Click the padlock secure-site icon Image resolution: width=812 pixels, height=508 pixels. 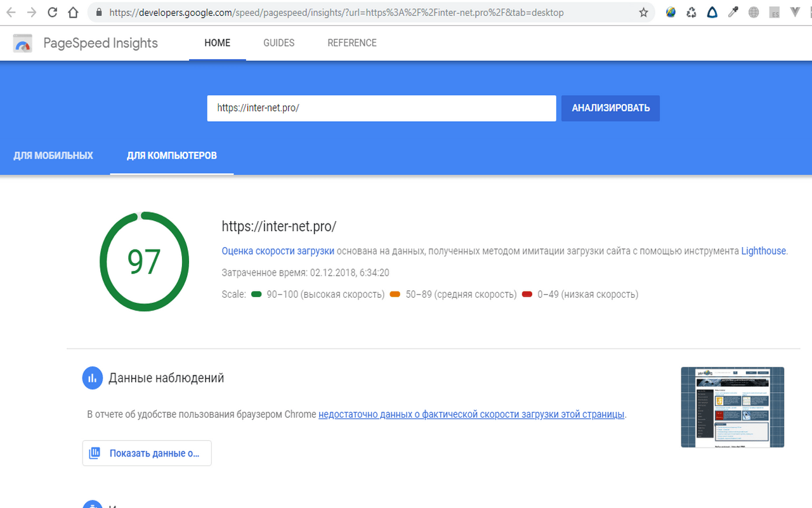[98, 12]
